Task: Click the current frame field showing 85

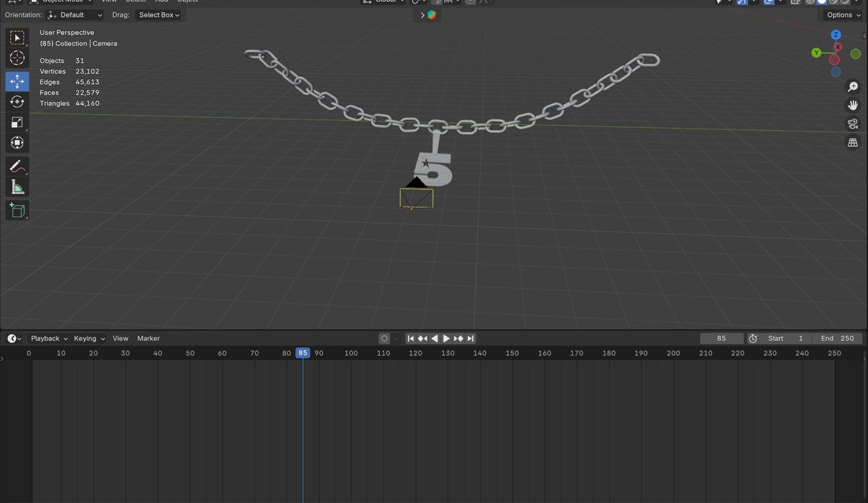Action: pos(721,338)
